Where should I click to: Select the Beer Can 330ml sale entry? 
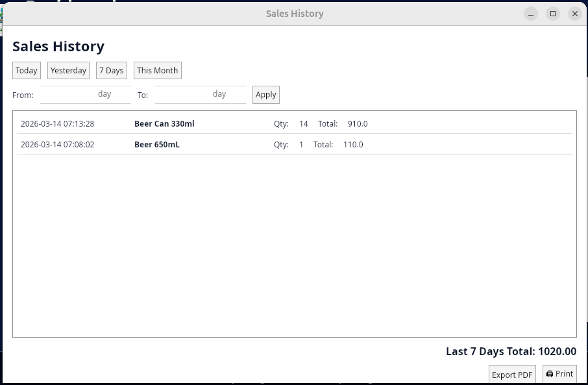point(164,124)
